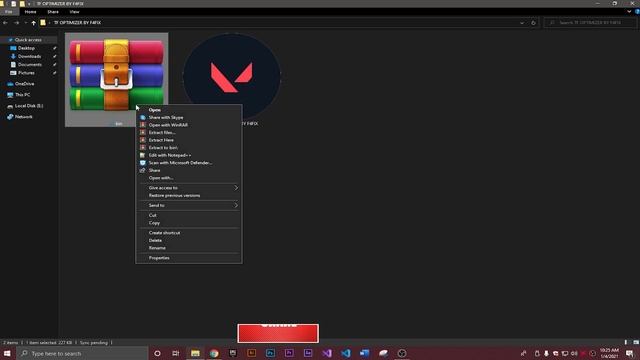640x360 pixels.
Task: Open Visual Studio Code from the taskbar
Action: (345, 353)
